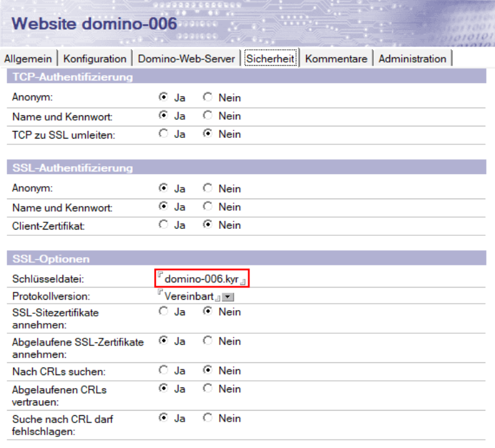Enable TCP zu SSL umleiten with Ja

point(163,133)
